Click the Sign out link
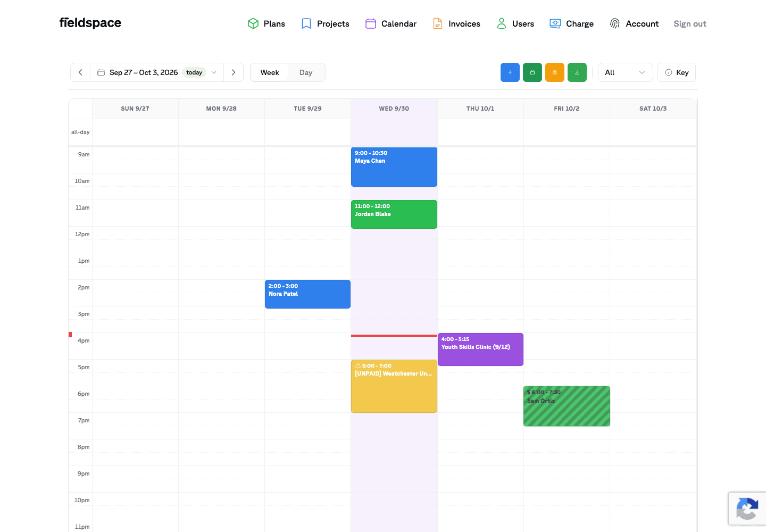The width and height of the screenshot is (766, 532). 690,23
